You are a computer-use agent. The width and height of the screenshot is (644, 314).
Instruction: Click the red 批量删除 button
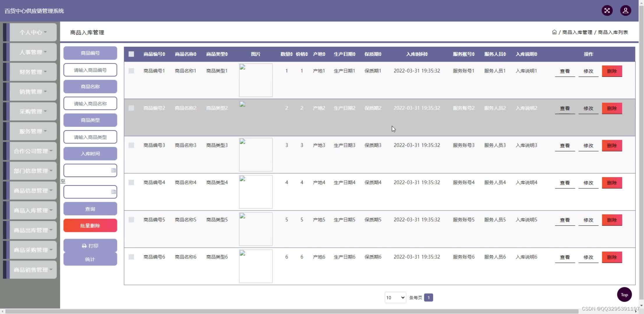(x=90, y=225)
